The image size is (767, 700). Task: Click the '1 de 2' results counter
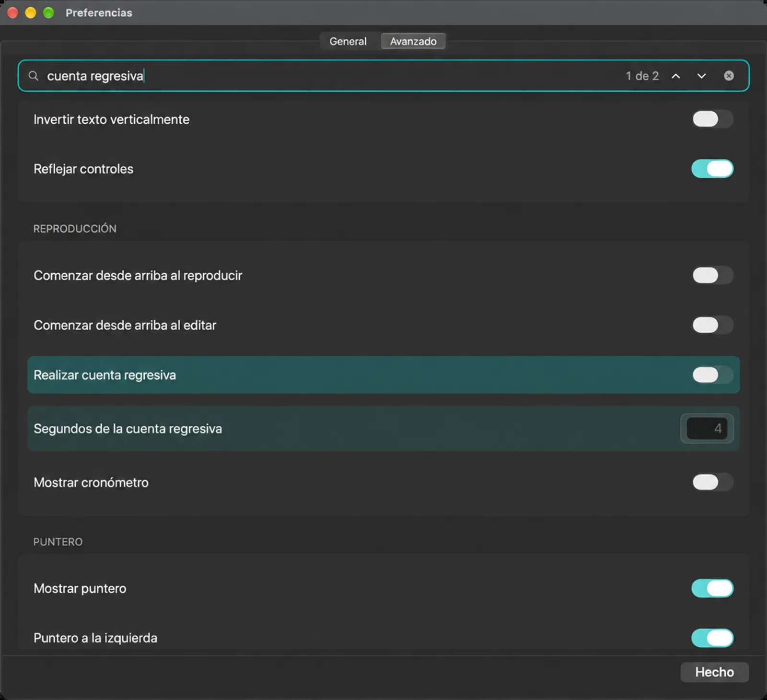tap(642, 76)
